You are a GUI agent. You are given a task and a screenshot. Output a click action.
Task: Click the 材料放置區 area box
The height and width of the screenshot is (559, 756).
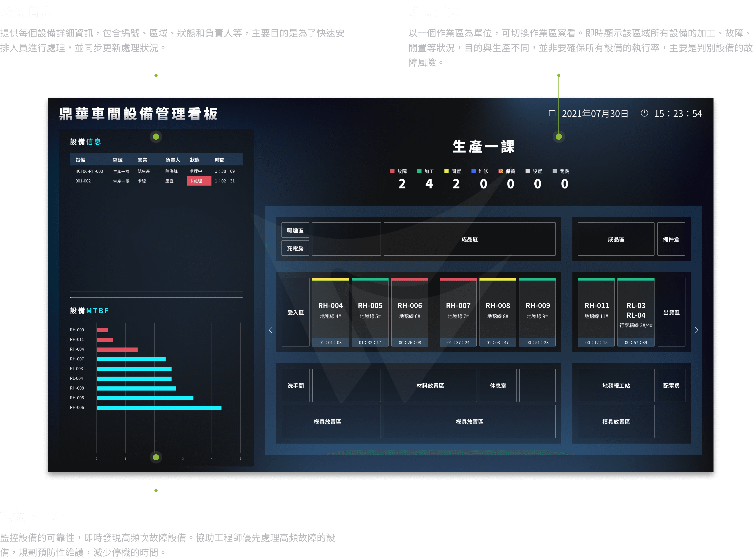point(430,386)
